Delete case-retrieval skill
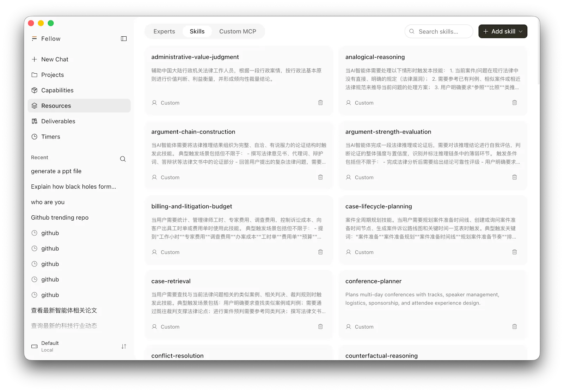The image size is (564, 392). click(x=320, y=327)
